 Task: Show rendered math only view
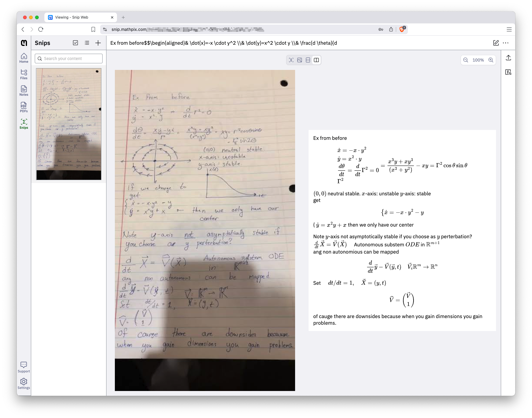coord(291,60)
